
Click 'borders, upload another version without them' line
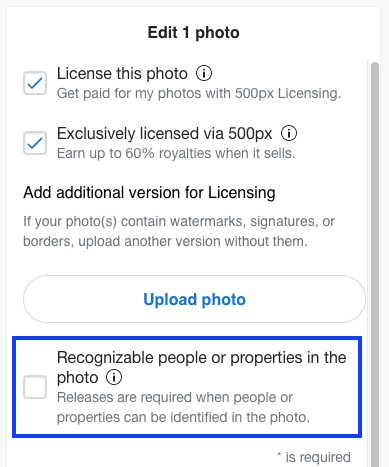(x=165, y=241)
